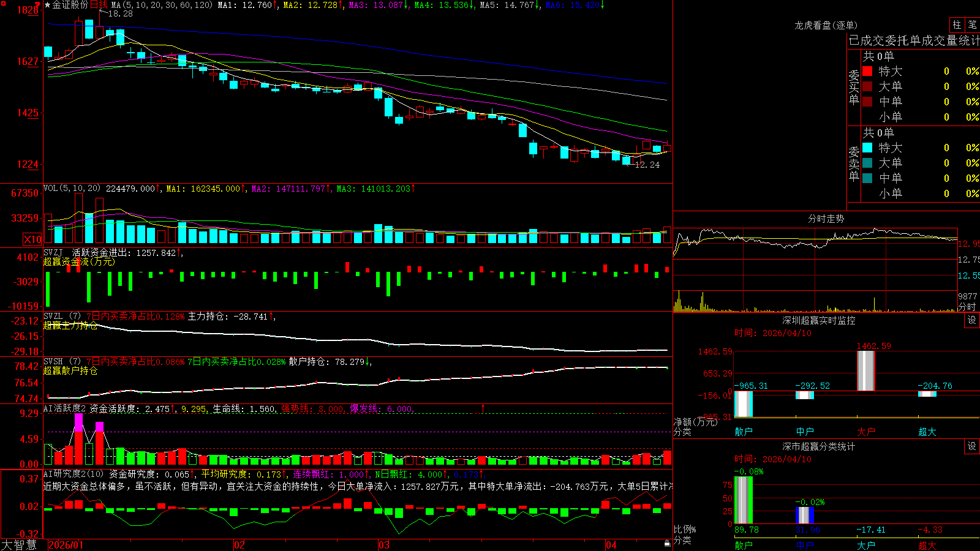Click the 超赢主力持仓 label
The image size is (980, 551).
point(70,325)
